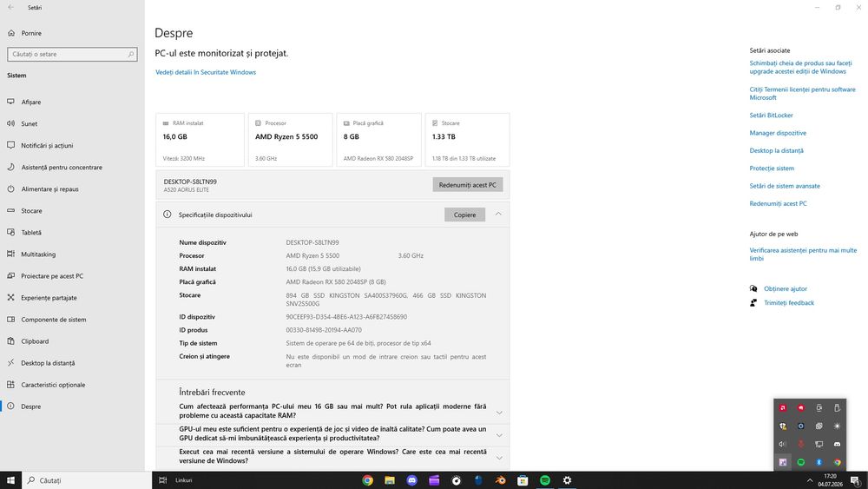Go to Notificări și acțiuni page
This screenshot has width=868, height=489.
(47, 145)
